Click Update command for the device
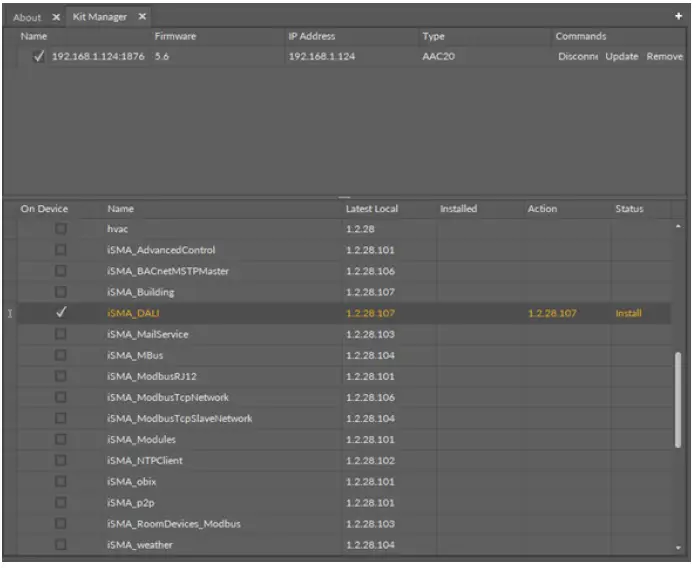The height and width of the screenshot is (568, 698). coord(621,56)
